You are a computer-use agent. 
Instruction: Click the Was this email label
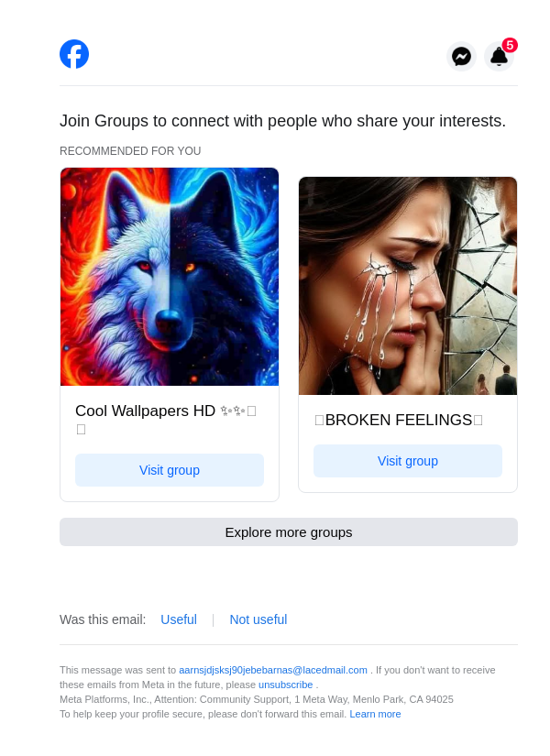pyautogui.click(x=103, y=619)
